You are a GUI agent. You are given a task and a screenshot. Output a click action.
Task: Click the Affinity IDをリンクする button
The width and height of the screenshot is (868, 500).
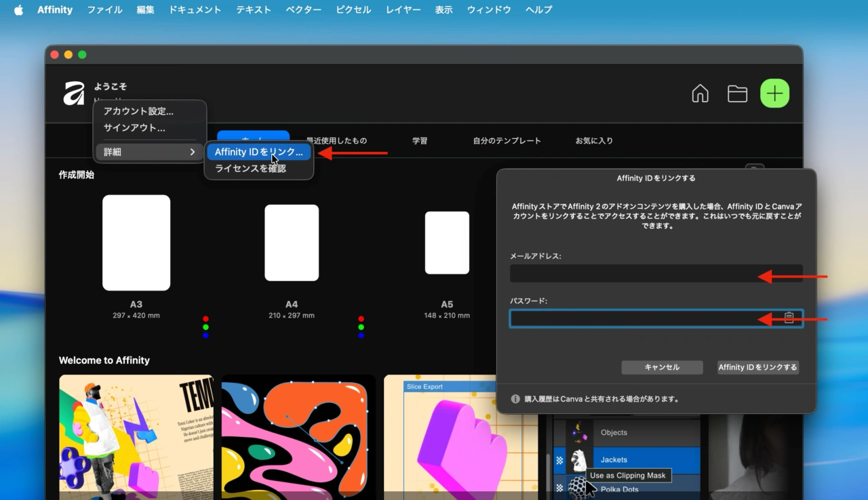pos(757,367)
